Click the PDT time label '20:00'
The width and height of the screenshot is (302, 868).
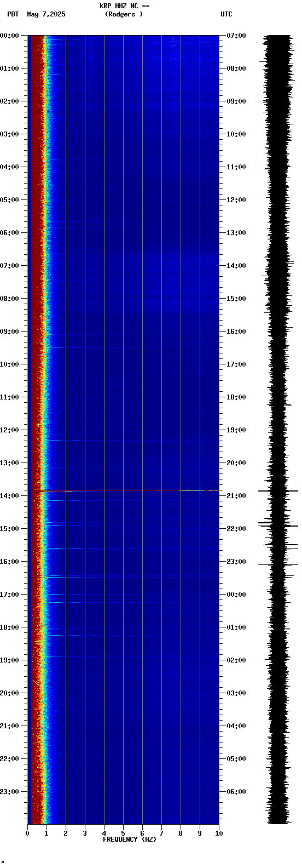pos(9,693)
